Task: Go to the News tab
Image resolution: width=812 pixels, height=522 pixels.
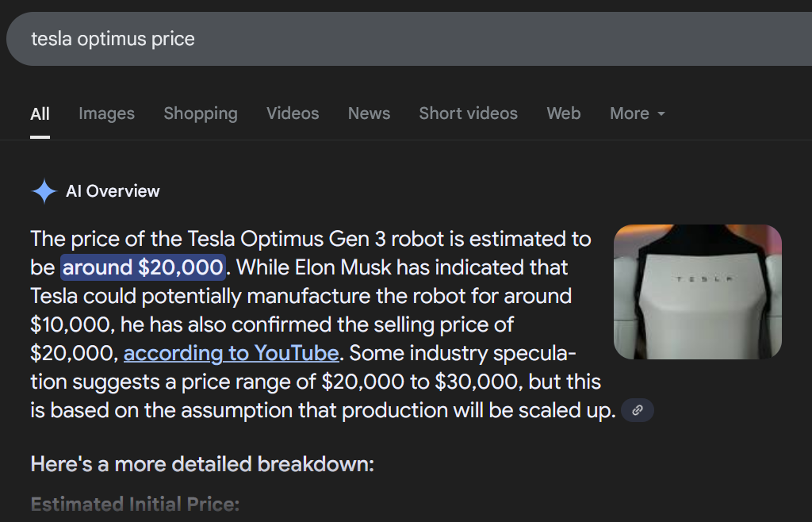Action: 369,113
